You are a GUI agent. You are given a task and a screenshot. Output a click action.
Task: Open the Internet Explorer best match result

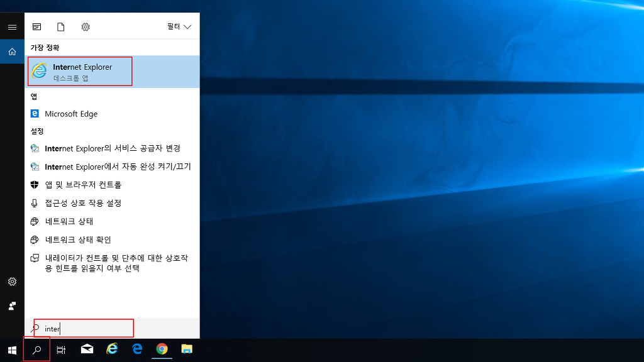(112, 72)
